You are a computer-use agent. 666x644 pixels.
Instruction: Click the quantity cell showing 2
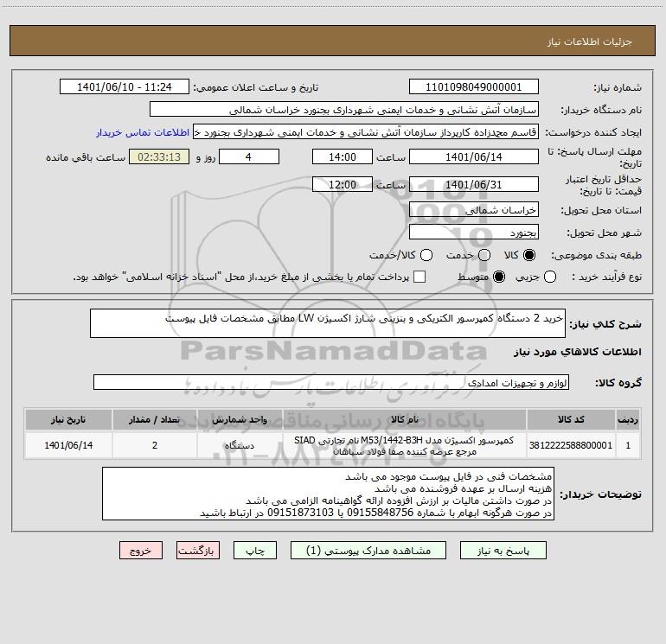point(155,445)
